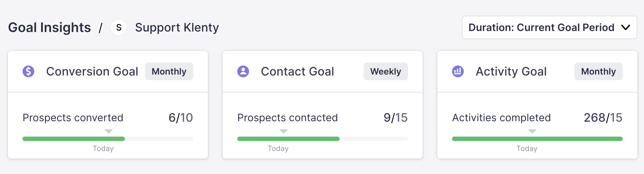Click Today marker triangle on Conversion Goal
The height and width of the screenshot is (174, 644).
point(108,131)
